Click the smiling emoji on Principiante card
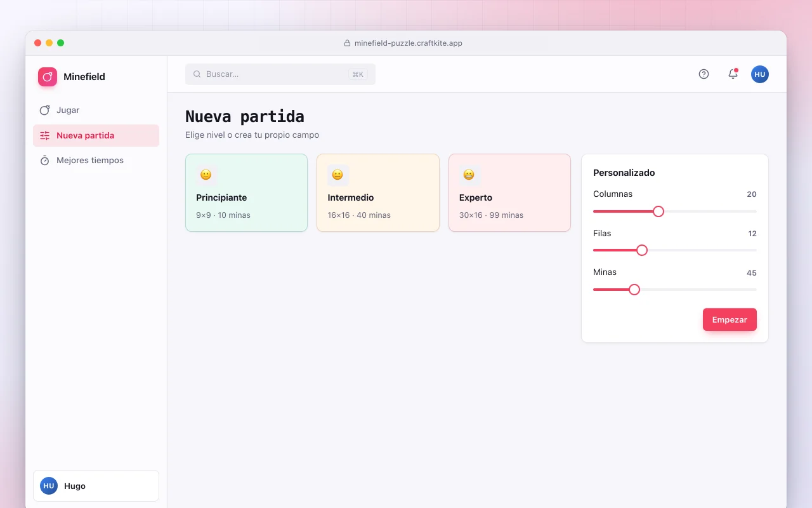 (x=206, y=175)
